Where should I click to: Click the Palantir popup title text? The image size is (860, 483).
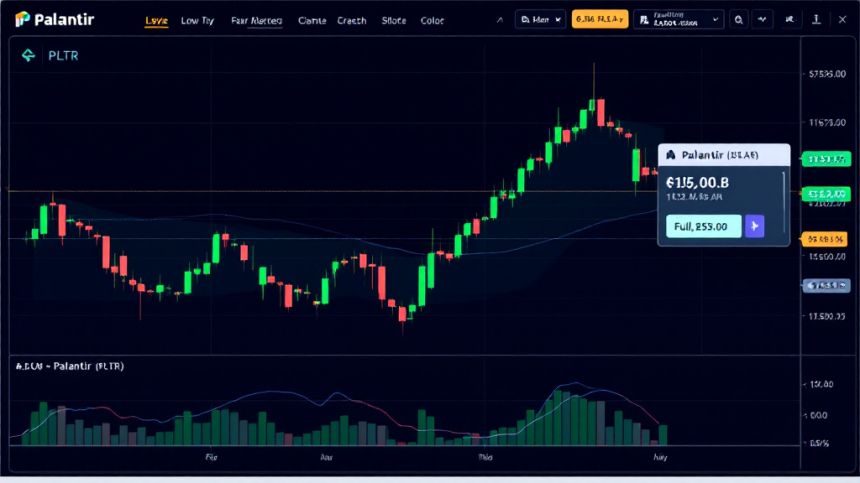point(720,155)
